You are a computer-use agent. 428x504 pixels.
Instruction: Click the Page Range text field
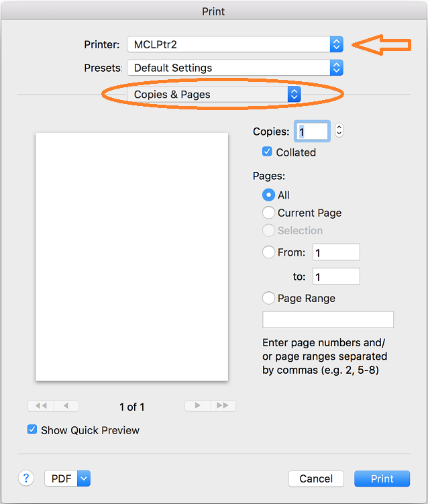point(328,319)
